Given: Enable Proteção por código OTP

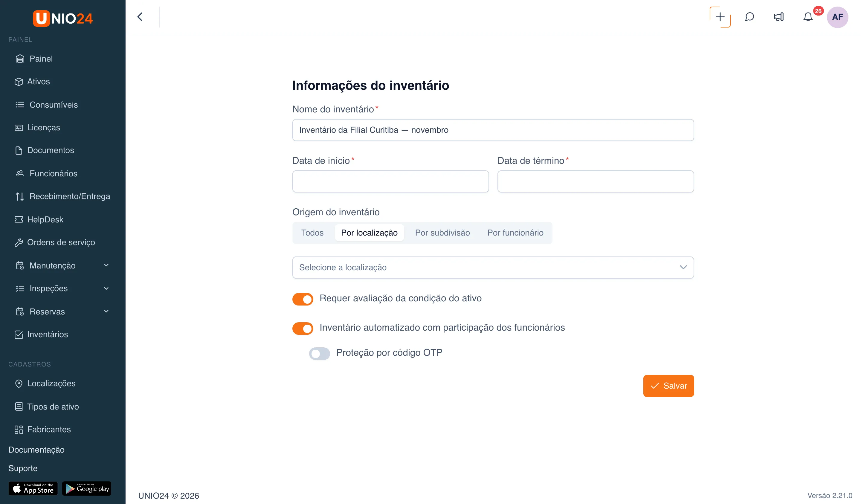Looking at the screenshot, I should pyautogui.click(x=320, y=354).
